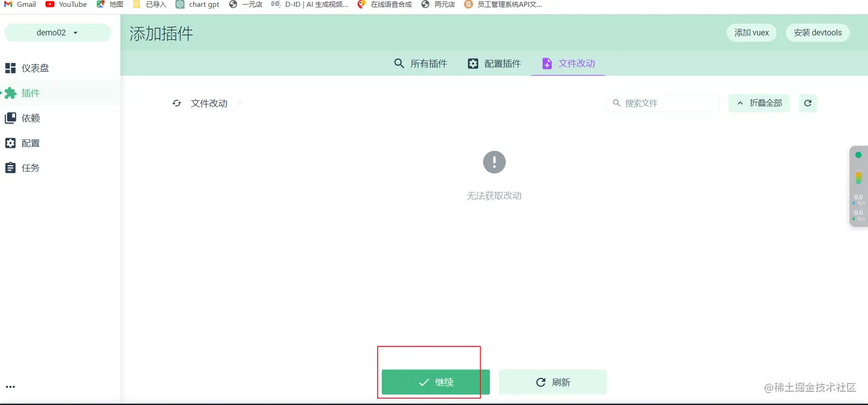Screen dimensions: 868x405
Task: Click the 刷新 refresh button
Action: 552,381
